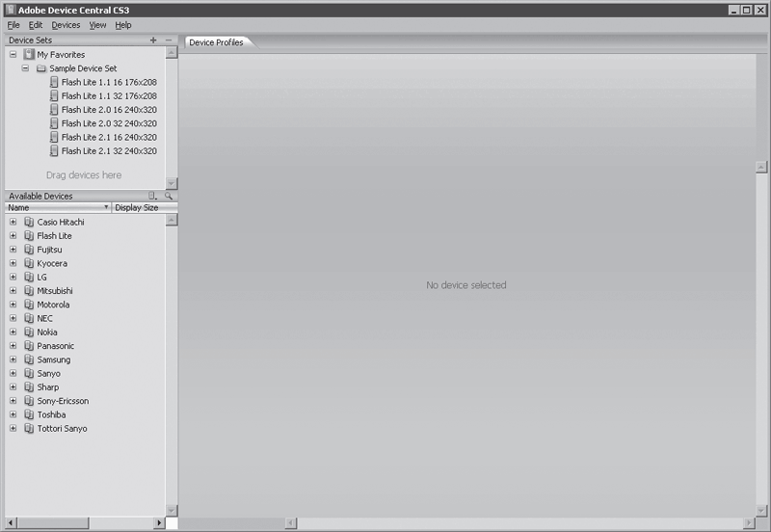Click Device Profiles vertical scroll down arrow
Image resolution: width=771 pixels, height=532 pixels.
click(761, 511)
